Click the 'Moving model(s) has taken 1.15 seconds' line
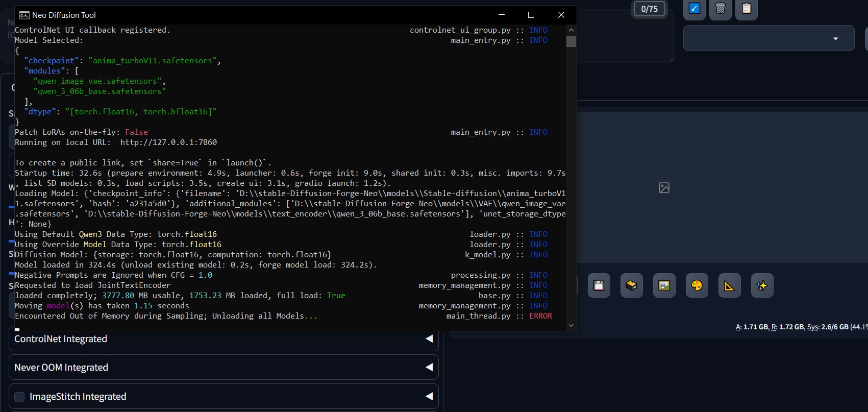868x412 pixels. coord(102,306)
